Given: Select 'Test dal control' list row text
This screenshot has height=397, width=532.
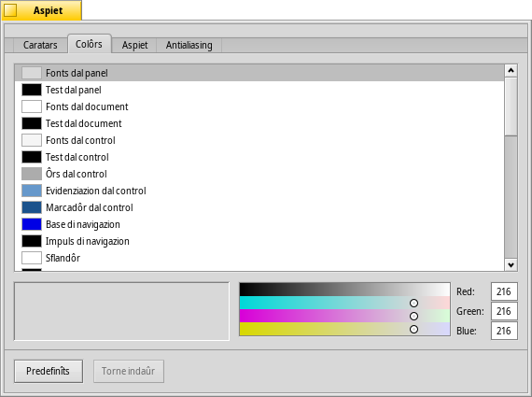Looking at the screenshot, I should [x=77, y=157].
